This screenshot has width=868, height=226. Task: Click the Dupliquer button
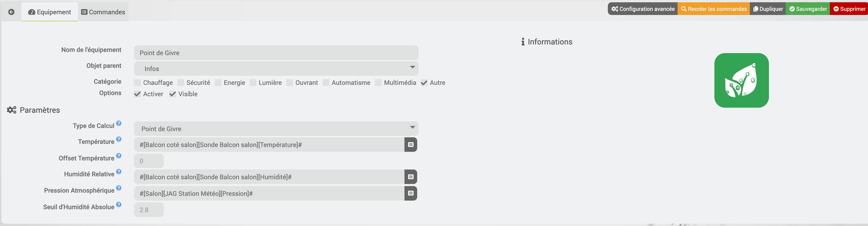(x=768, y=9)
